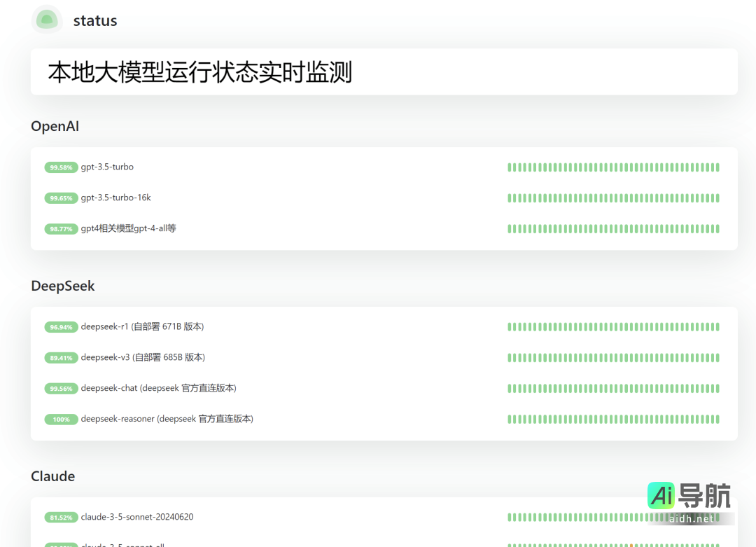This screenshot has width=756, height=547.
Task: Select the deepseek-chat monitor name
Action: pos(159,388)
